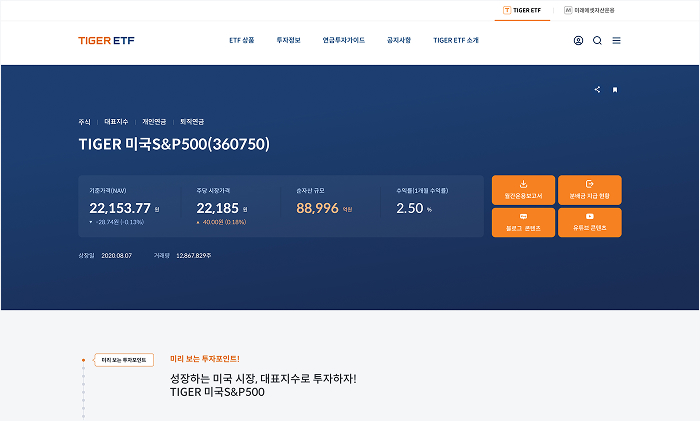Click the 퇴직연금 category tag
Viewport: 700px width, 421px height.
click(192, 122)
